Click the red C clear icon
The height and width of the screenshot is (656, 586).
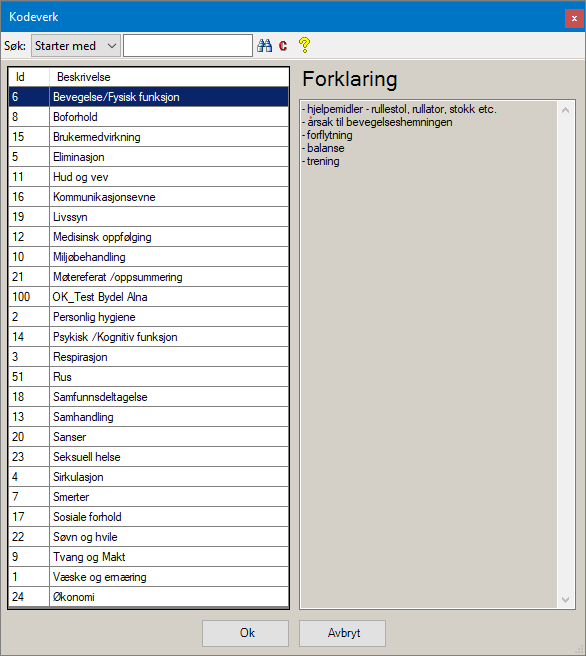point(283,46)
